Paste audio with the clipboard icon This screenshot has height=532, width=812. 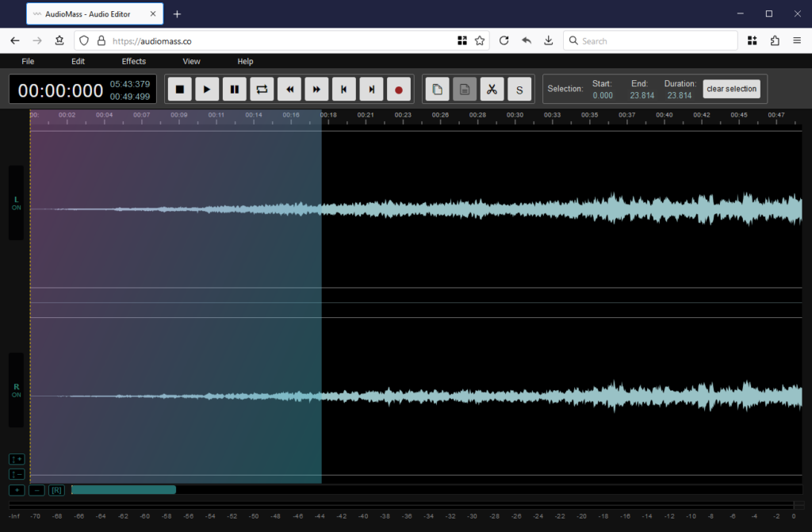click(465, 89)
